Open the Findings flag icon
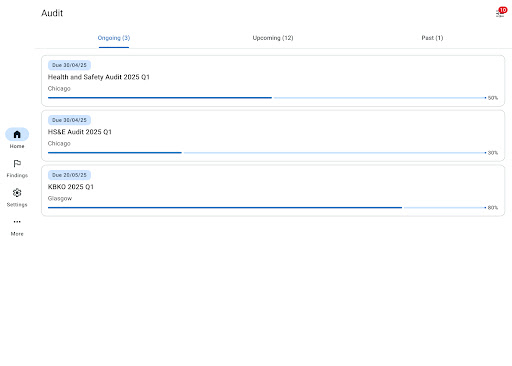The width and height of the screenshot is (512, 366). 17,164
